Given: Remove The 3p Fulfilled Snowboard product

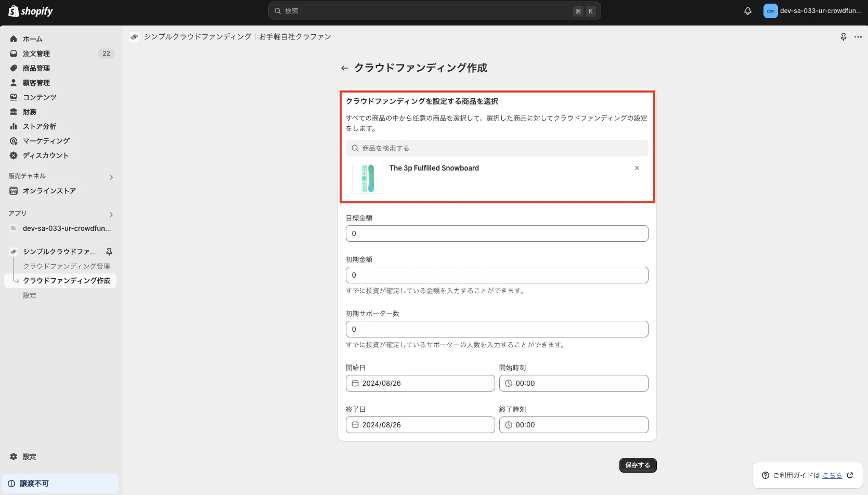Looking at the screenshot, I should point(637,168).
